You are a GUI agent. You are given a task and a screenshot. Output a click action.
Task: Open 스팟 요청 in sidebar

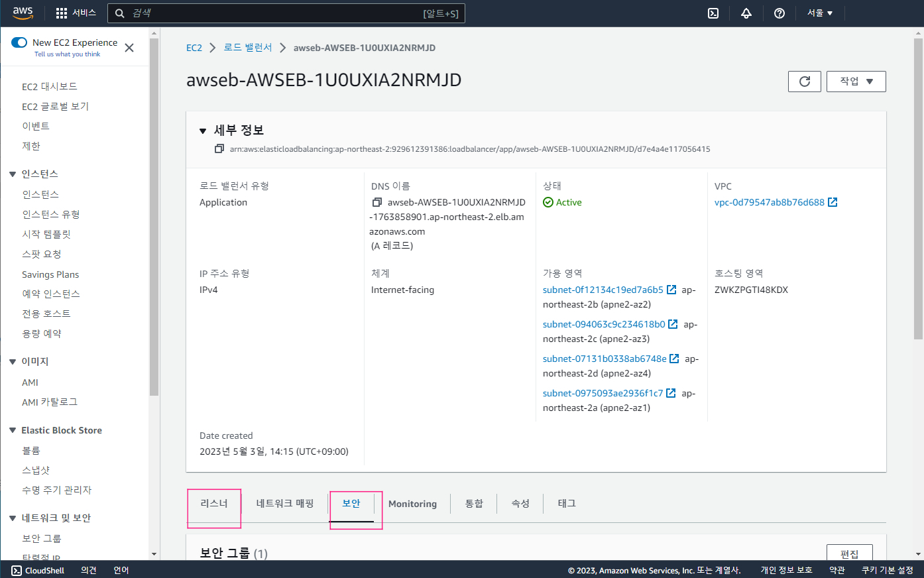pyautogui.click(x=42, y=254)
